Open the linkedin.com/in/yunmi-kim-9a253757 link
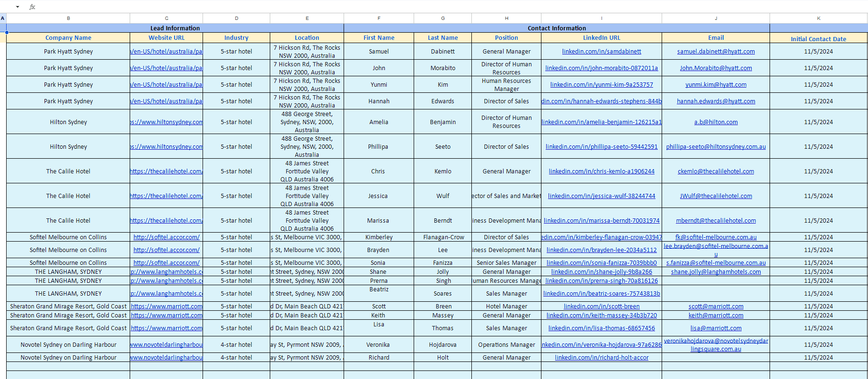The height and width of the screenshot is (379, 868). tap(602, 85)
